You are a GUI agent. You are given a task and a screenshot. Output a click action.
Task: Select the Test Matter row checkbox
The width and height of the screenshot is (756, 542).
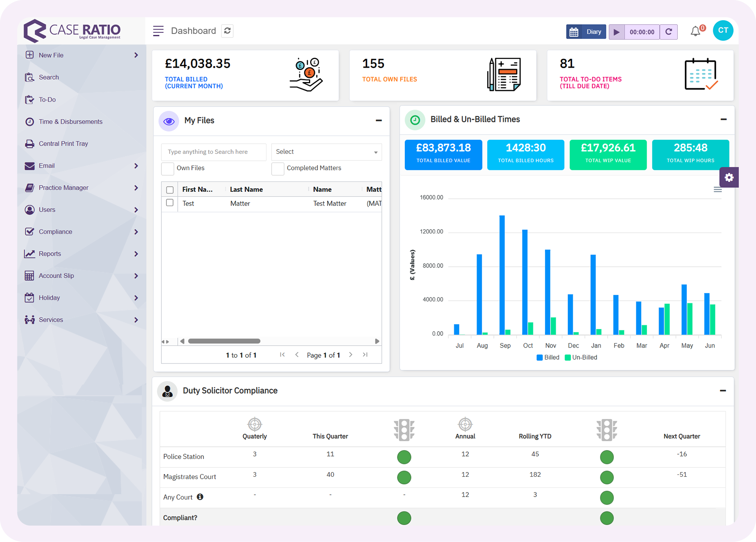coord(170,203)
